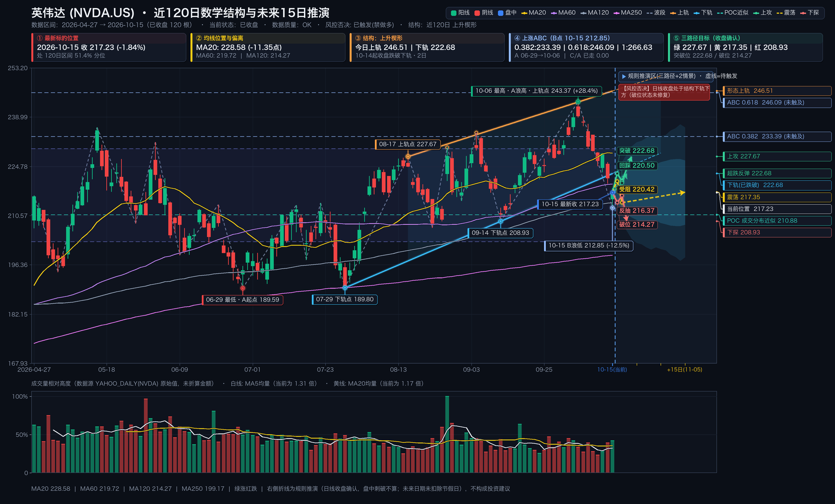Click the ABC 0.618 246.09 label
Viewport: 835px width, 504px height.
click(x=777, y=103)
